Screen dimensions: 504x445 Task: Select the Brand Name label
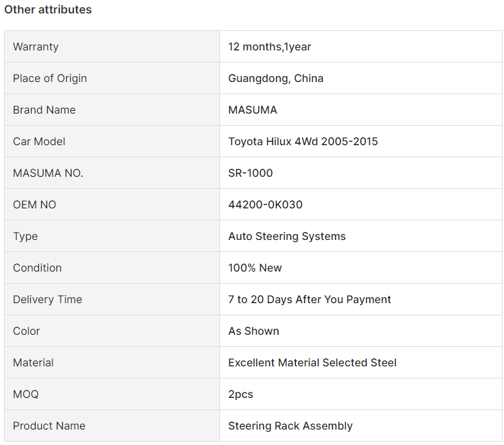click(x=44, y=110)
